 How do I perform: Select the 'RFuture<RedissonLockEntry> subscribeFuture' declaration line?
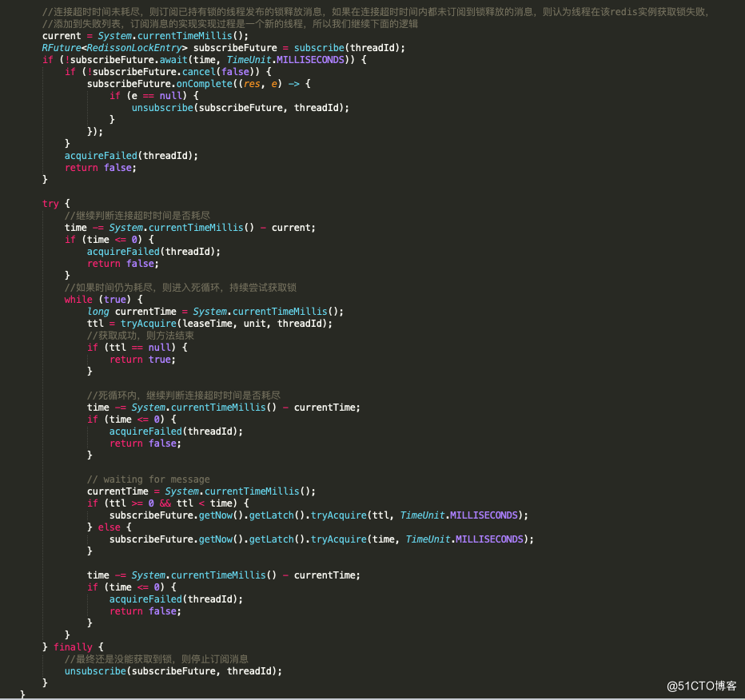(223, 48)
